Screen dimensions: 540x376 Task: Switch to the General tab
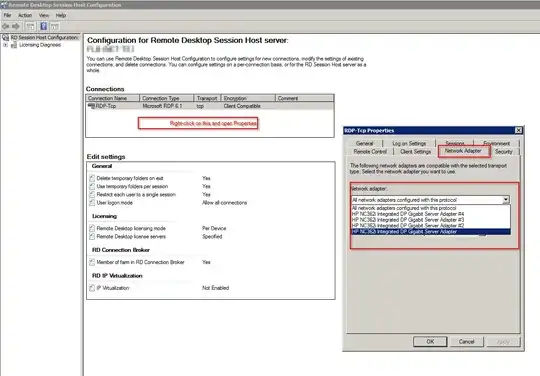pos(364,143)
